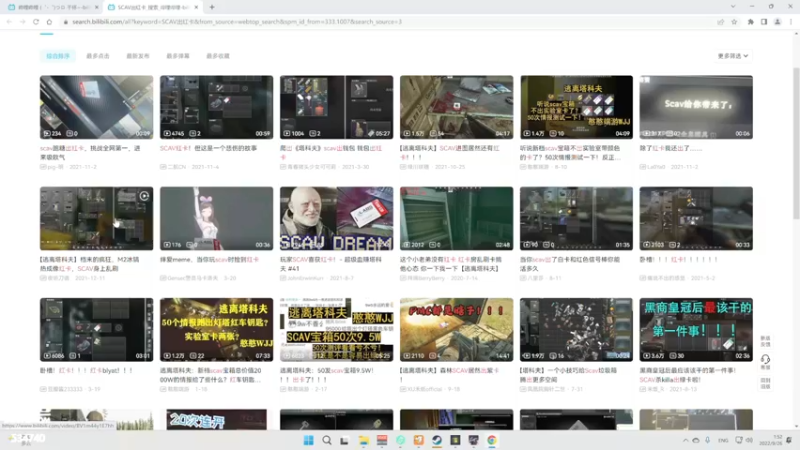Click the microphone icon in system tray
The height and width of the screenshot is (450, 800).
[708, 440]
